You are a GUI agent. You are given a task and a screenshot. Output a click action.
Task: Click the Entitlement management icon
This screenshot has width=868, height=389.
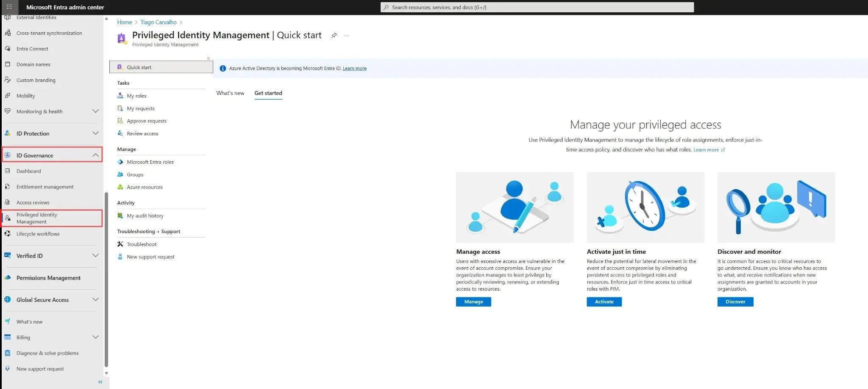coord(8,186)
